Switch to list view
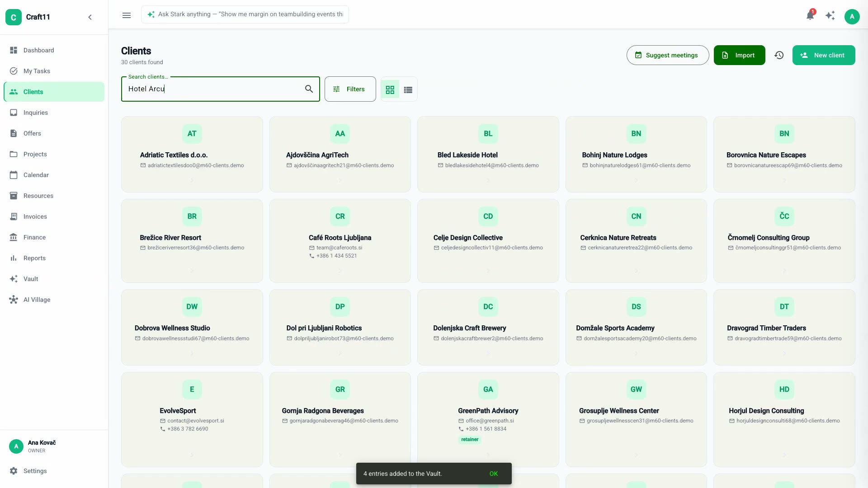The width and height of the screenshot is (868, 488). pyautogui.click(x=408, y=89)
